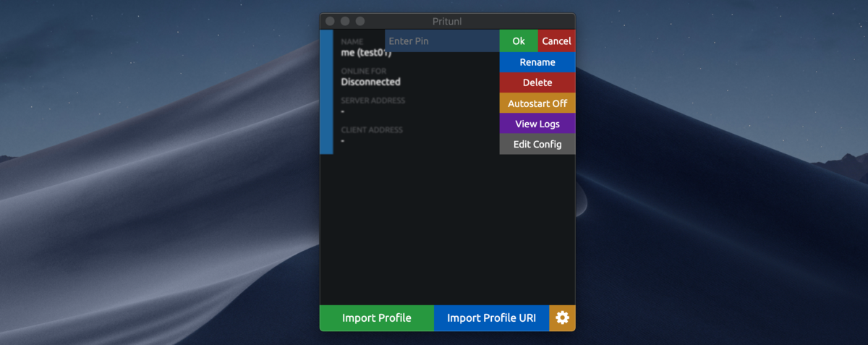Open View Logs

point(537,124)
